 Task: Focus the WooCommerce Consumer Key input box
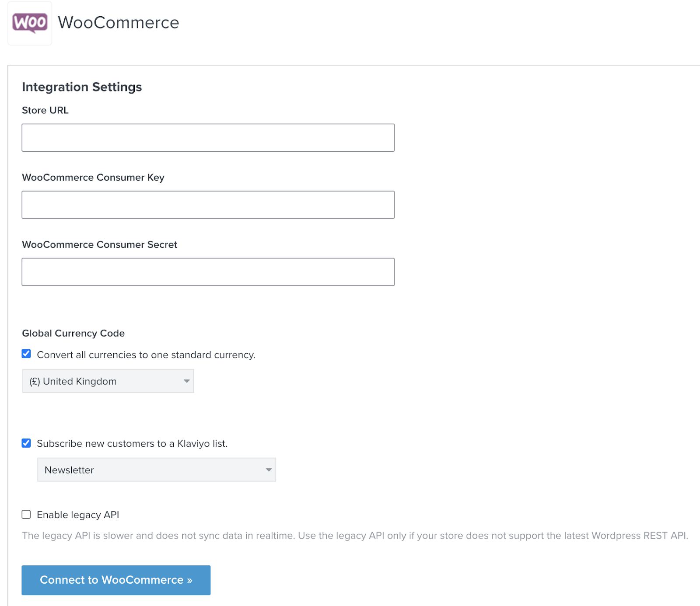(208, 205)
